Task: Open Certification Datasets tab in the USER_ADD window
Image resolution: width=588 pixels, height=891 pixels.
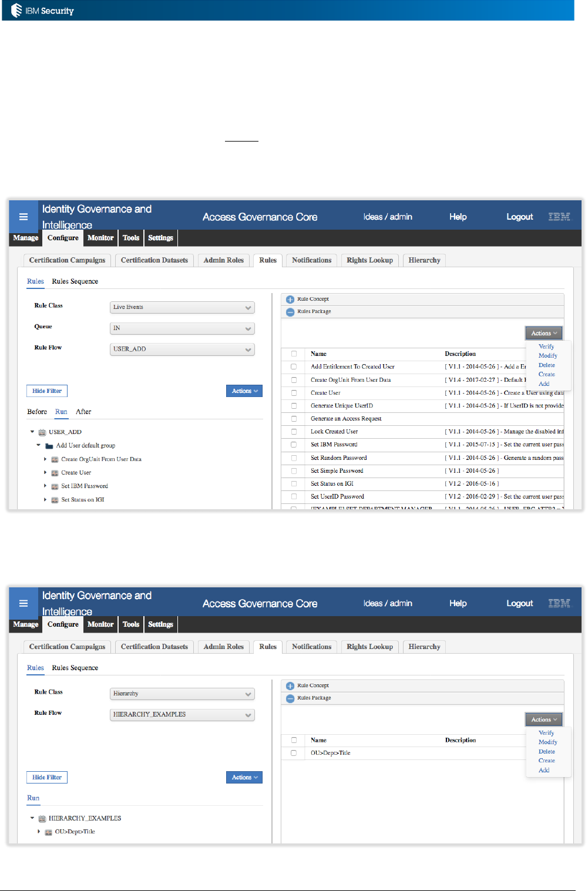Action: [x=154, y=260]
